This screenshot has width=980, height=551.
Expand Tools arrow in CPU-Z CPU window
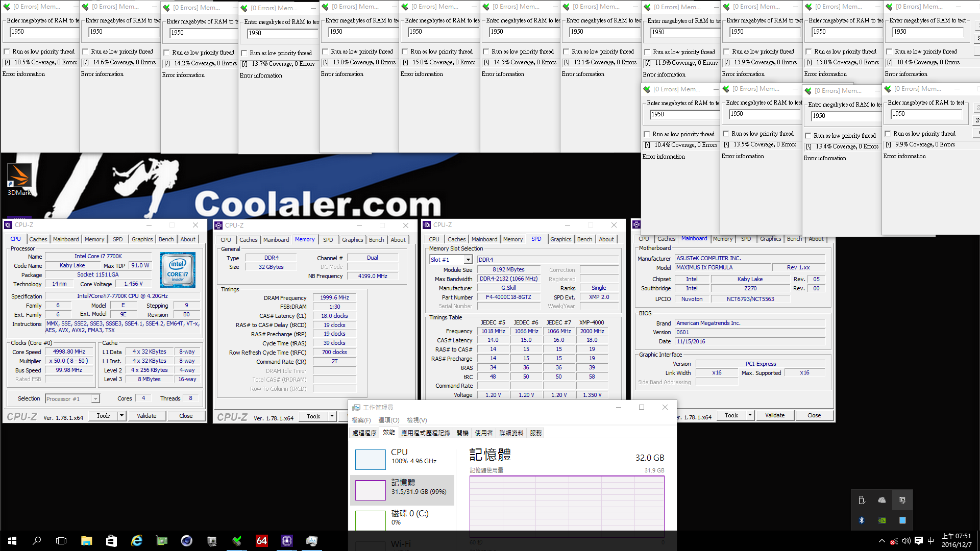tap(121, 416)
